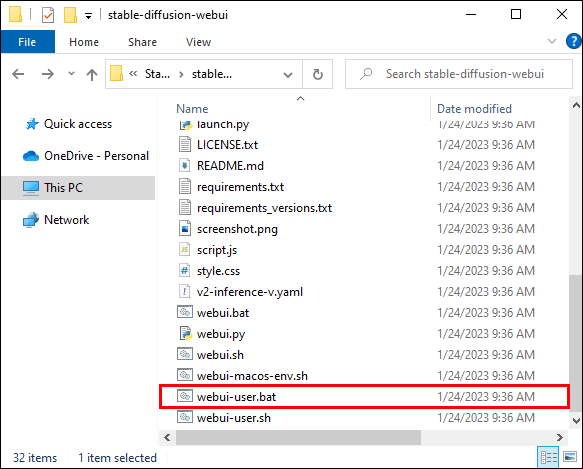The image size is (583, 469).
Task: Select the requirements.txt file icon
Action: 185,186
